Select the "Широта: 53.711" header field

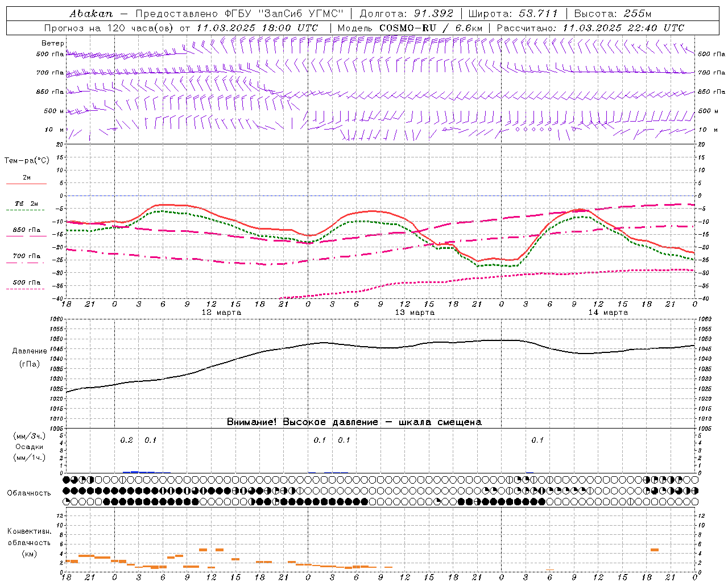513,14
